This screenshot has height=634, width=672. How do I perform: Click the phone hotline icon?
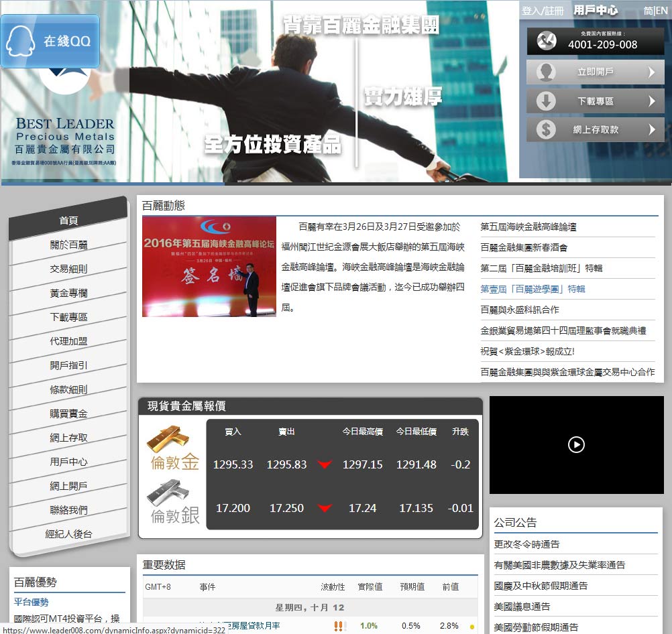click(x=546, y=42)
